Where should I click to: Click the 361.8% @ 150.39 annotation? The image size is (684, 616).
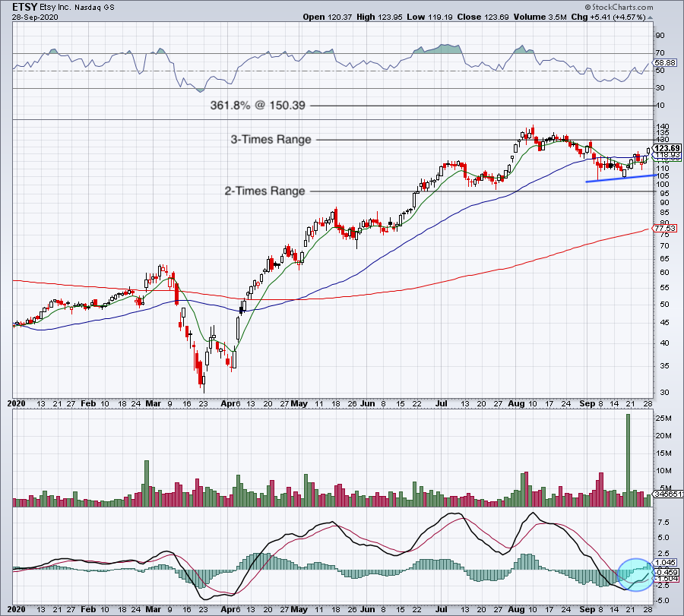pyautogui.click(x=258, y=106)
